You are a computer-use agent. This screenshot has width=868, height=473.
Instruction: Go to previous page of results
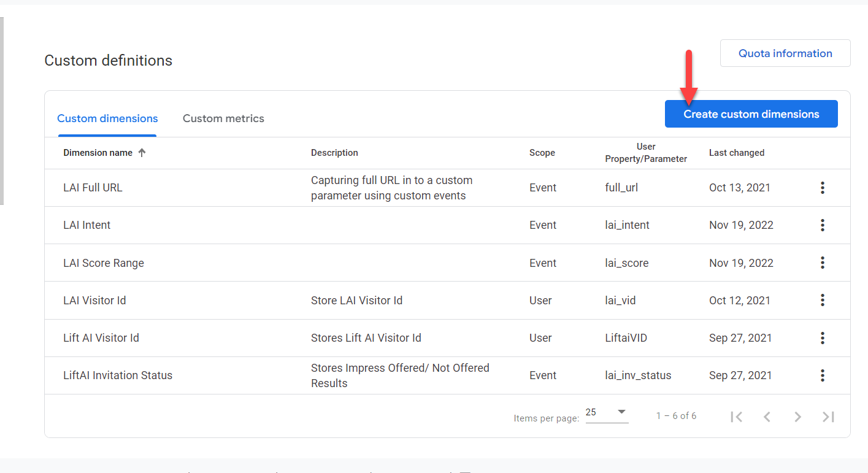[x=767, y=417]
